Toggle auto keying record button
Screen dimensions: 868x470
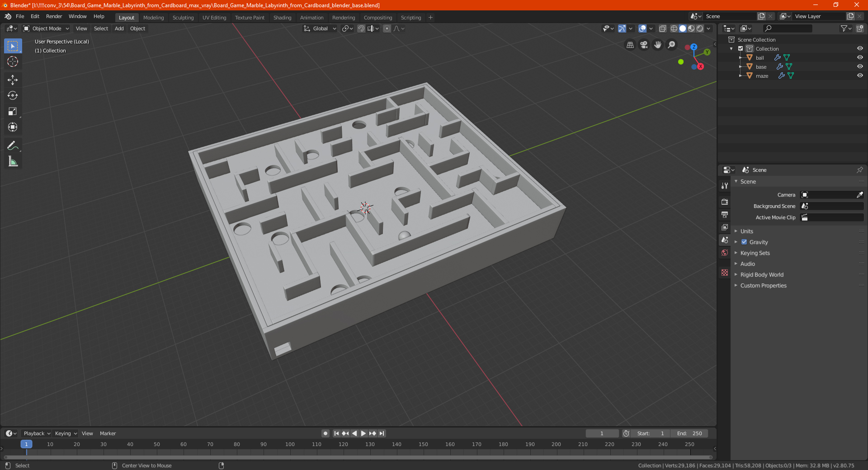(x=325, y=433)
